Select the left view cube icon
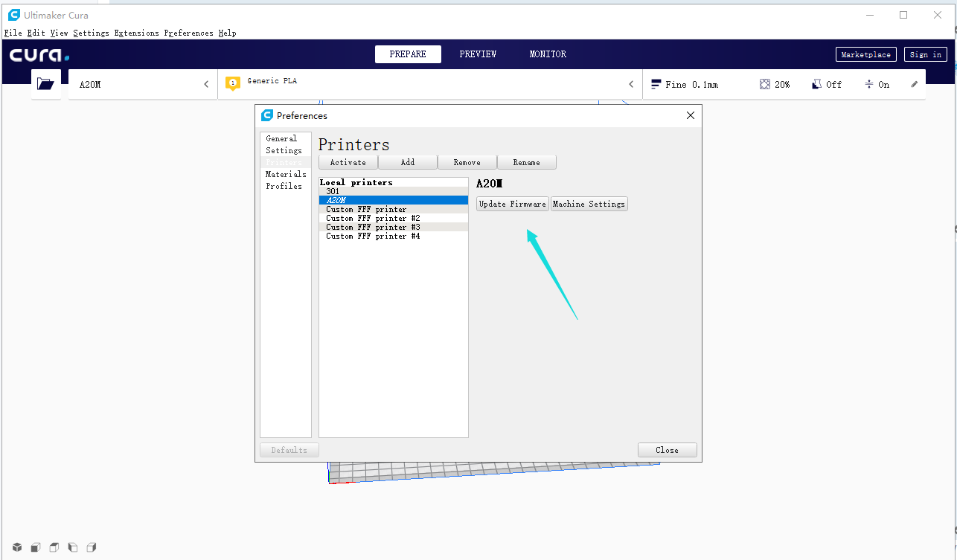 click(x=73, y=547)
